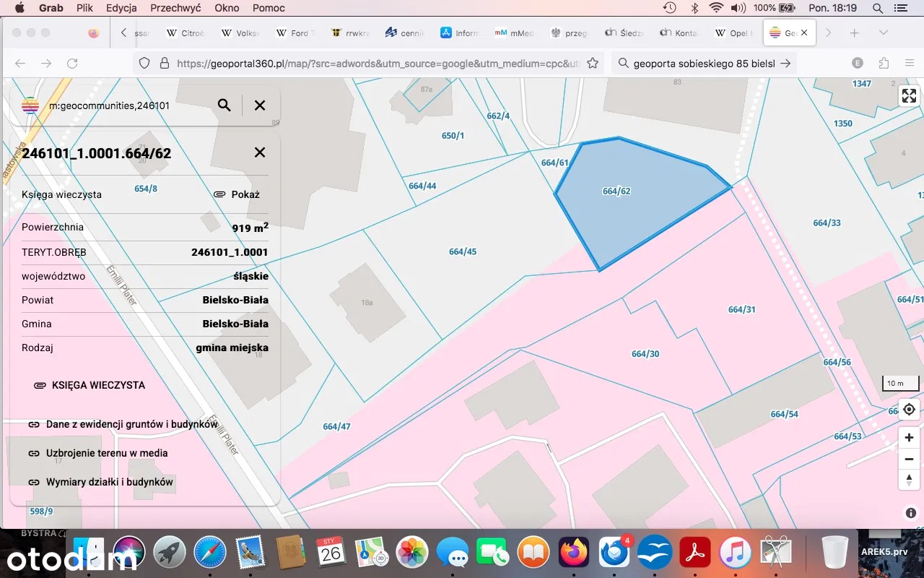The height and width of the screenshot is (578, 924).
Task: Clear the geocommunities search field
Action: [x=260, y=105]
